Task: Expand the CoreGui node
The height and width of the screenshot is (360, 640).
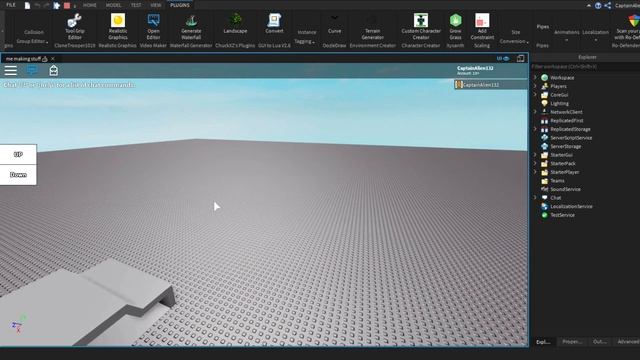Action: 535,94
